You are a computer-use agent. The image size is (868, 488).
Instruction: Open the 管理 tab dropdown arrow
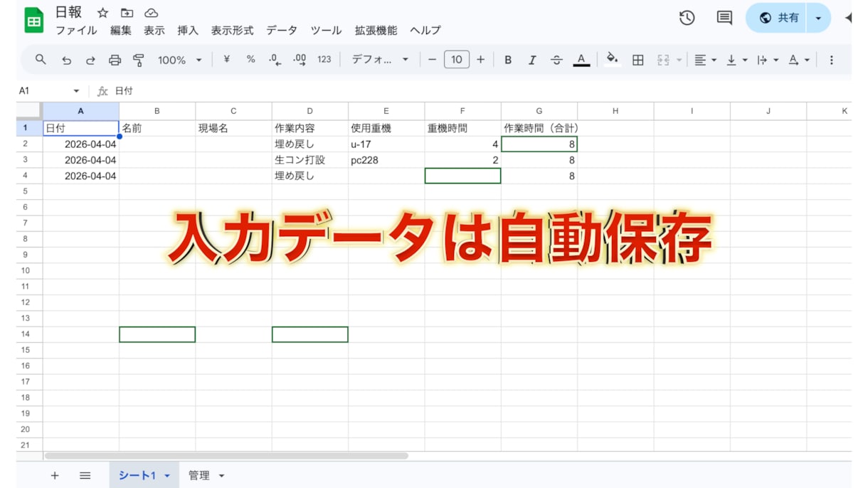(x=221, y=476)
